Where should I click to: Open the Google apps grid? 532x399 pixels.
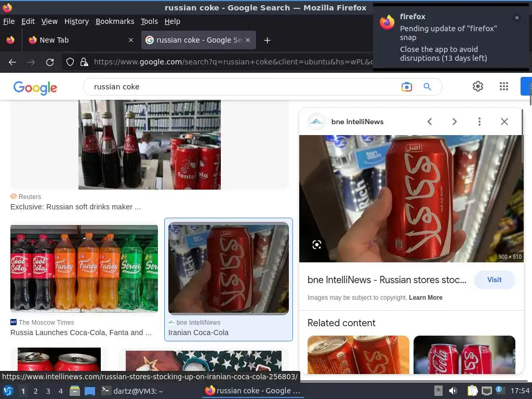coord(504,86)
